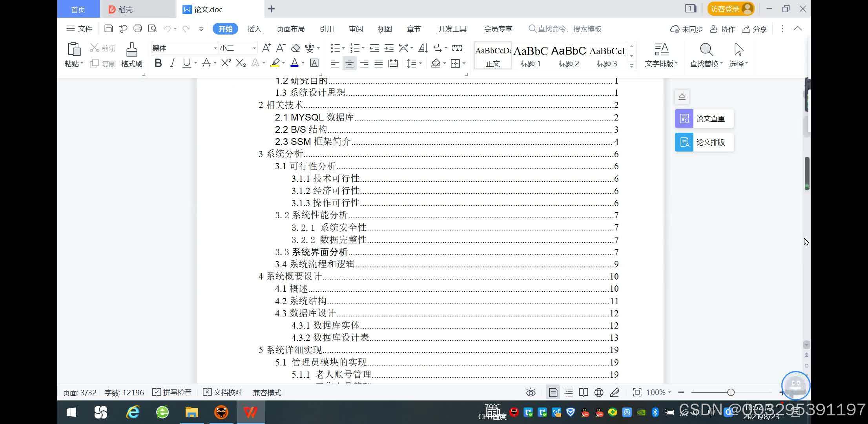
Task: Click the Undo arrow icon
Action: click(x=167, y=28)
